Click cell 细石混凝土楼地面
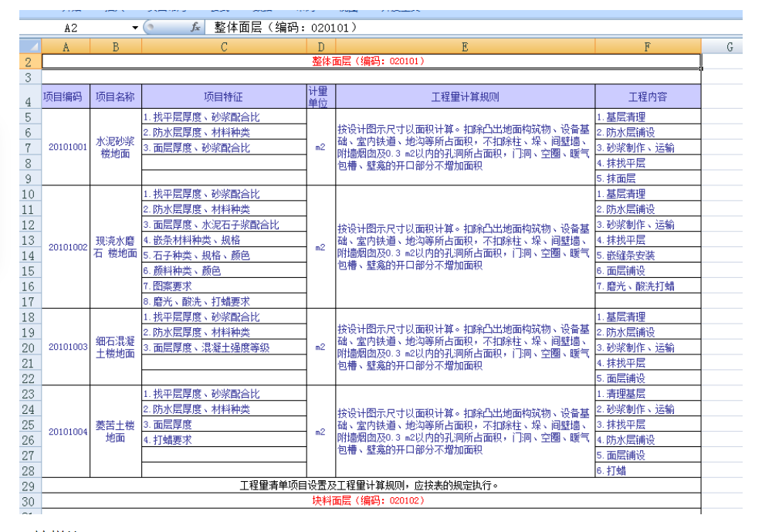The image size is (772, 532). point(116,347)
